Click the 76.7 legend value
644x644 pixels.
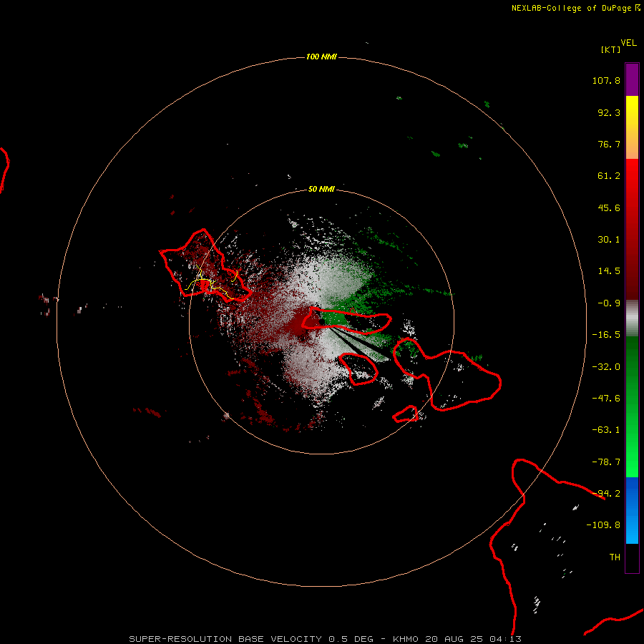coord(609,144)
